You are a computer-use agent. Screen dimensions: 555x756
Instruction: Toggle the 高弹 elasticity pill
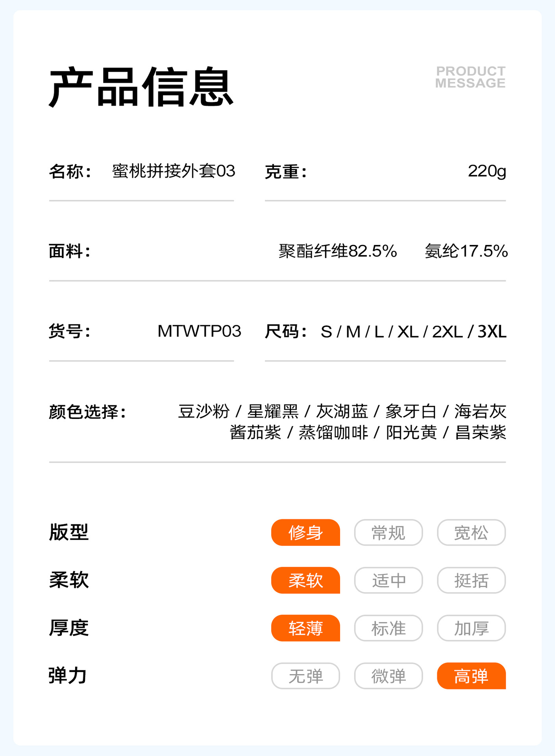click(471, 676)
